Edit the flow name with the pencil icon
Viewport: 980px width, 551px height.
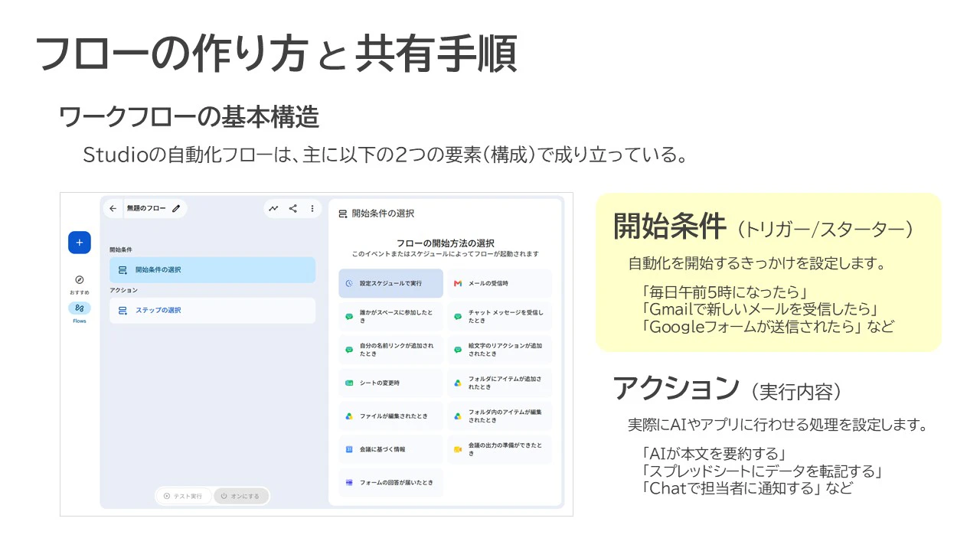pyautogui.click(x=176, y=208)
